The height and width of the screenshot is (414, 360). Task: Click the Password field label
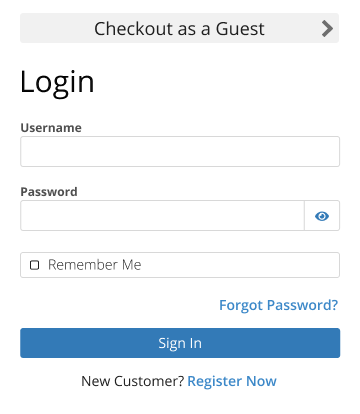[x=49, y=192]
